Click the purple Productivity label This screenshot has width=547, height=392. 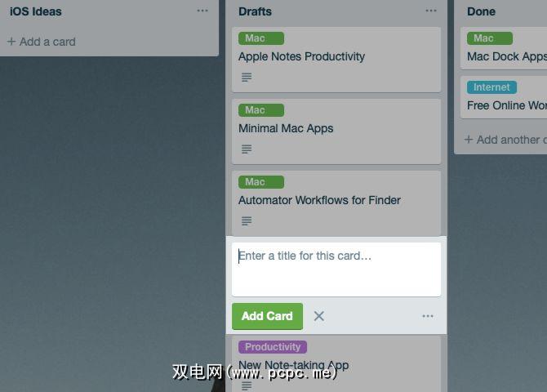tap(273, 346)
